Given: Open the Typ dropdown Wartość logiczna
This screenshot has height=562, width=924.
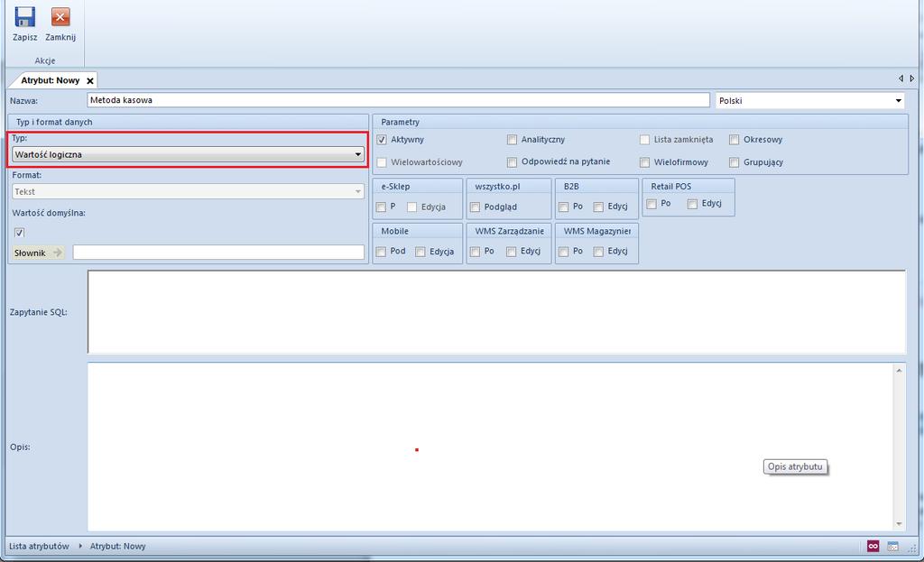Looking at the screenshot, I should pyautogui.click(x=188, y=154).
